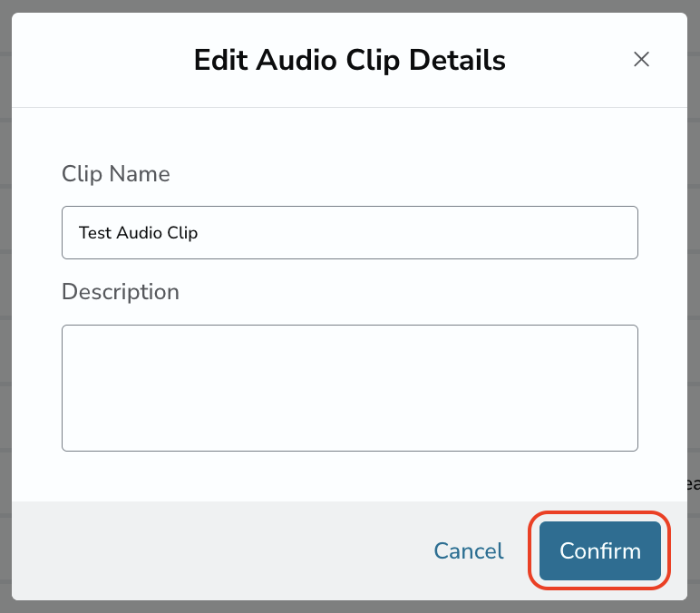Cancel editing the audio clip details
Image resolution: width=700 pixels, height=613 pixels.
[x=469, y=550]
